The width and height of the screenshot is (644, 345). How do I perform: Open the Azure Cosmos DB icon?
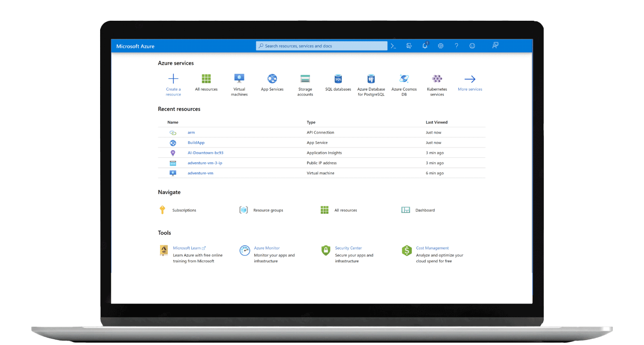click(404, 79)
